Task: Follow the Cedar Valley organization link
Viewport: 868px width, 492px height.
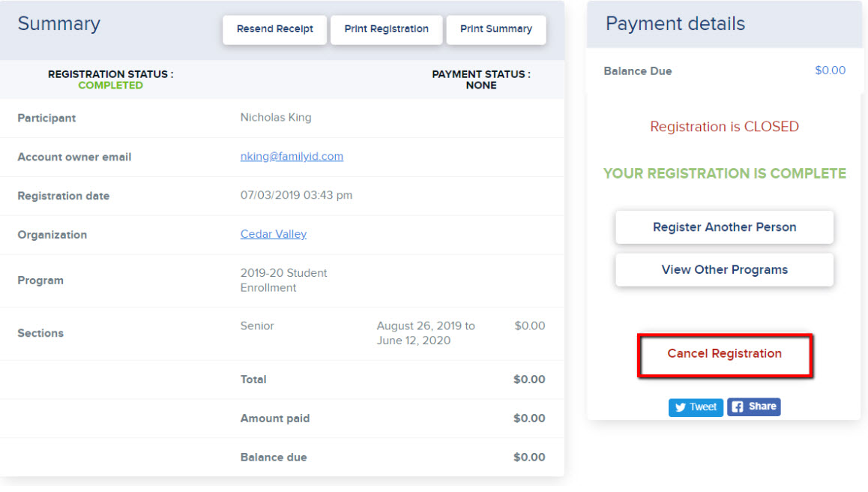Action: (274, 234)
